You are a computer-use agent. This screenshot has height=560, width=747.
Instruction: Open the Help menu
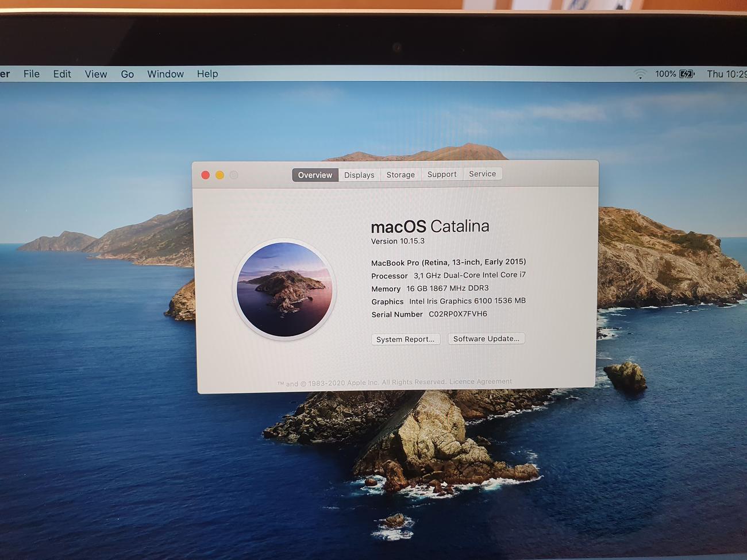point(207,74)
